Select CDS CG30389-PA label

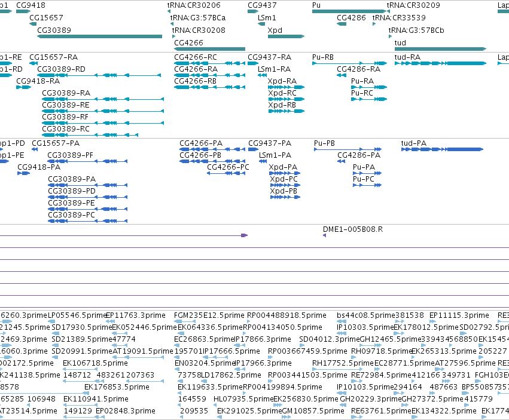[x=72, y=179]
